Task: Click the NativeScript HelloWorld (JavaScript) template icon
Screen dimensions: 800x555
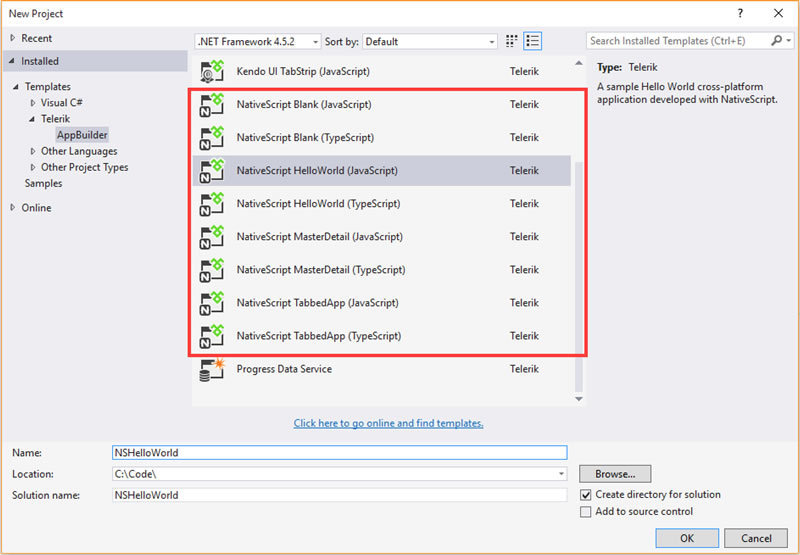Action: (212, 171)
